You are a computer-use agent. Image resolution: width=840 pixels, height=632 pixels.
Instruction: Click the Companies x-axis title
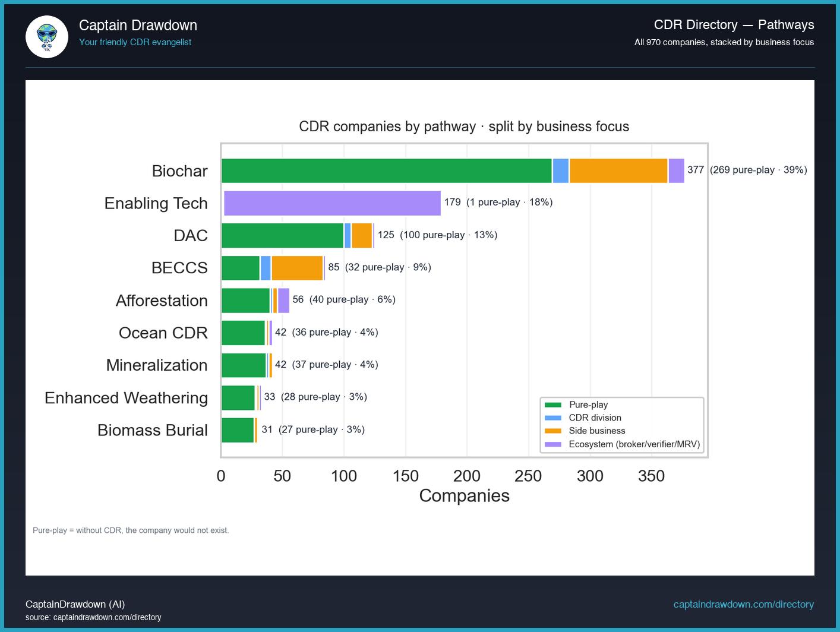[464, 496]
